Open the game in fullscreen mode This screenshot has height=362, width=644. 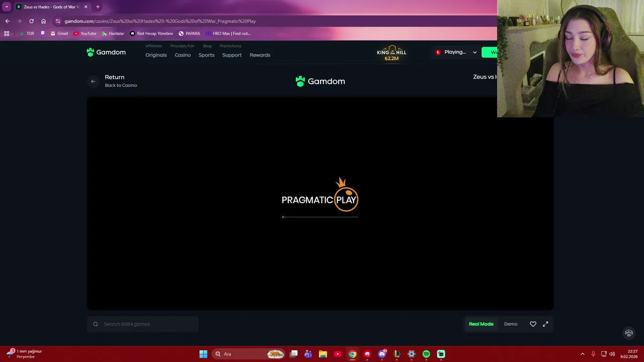(x=545, y=324)
